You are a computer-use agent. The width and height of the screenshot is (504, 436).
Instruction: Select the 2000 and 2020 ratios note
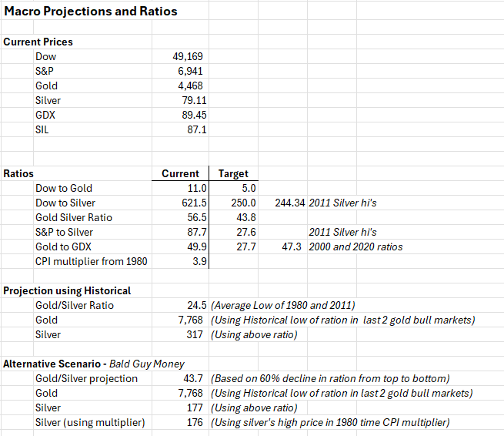coord(355,247)
